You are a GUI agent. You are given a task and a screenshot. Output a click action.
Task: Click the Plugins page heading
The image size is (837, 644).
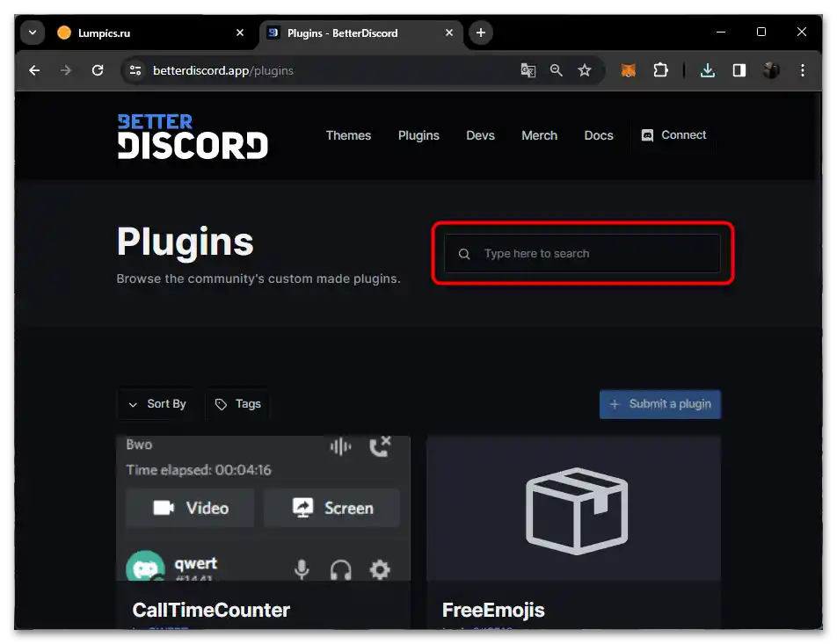pyautogui.click(x=185, y=242)
